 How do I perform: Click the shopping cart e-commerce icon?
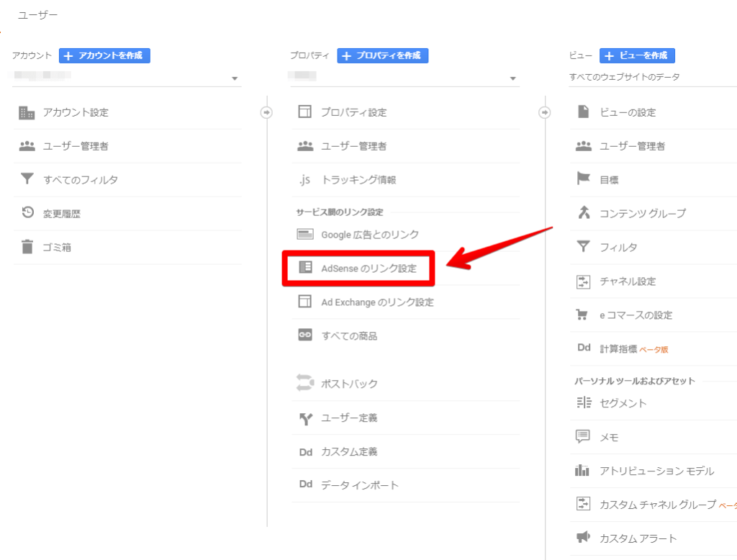click(x=583, y=315)
